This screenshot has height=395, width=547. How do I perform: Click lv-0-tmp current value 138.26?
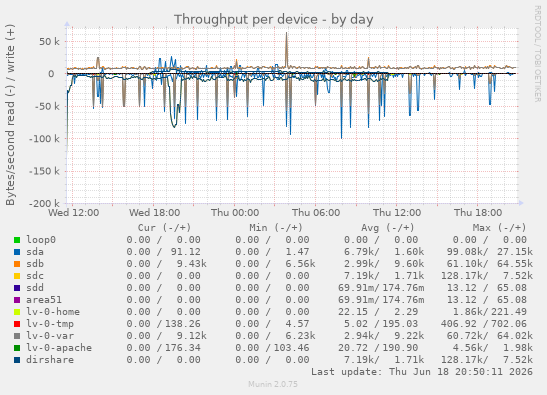pos(183,323)
